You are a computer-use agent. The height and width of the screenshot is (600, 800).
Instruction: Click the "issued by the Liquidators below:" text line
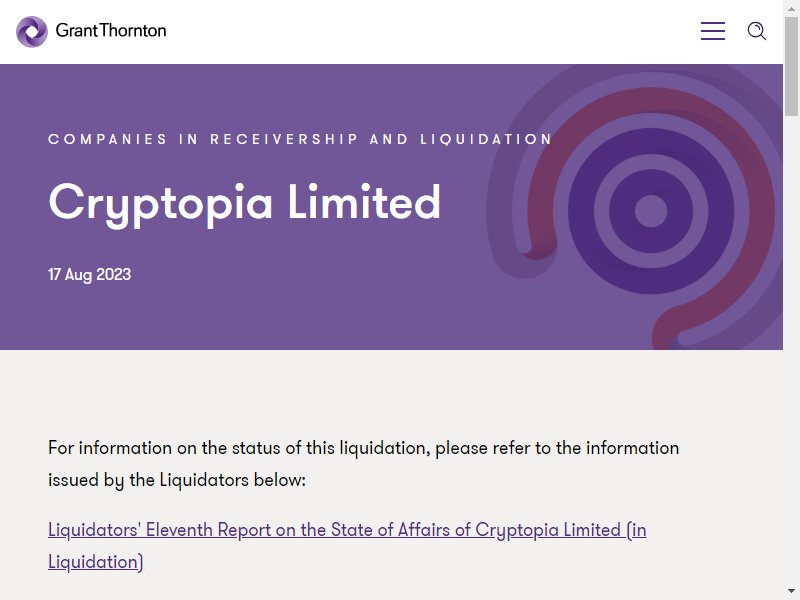click(177, 480)
